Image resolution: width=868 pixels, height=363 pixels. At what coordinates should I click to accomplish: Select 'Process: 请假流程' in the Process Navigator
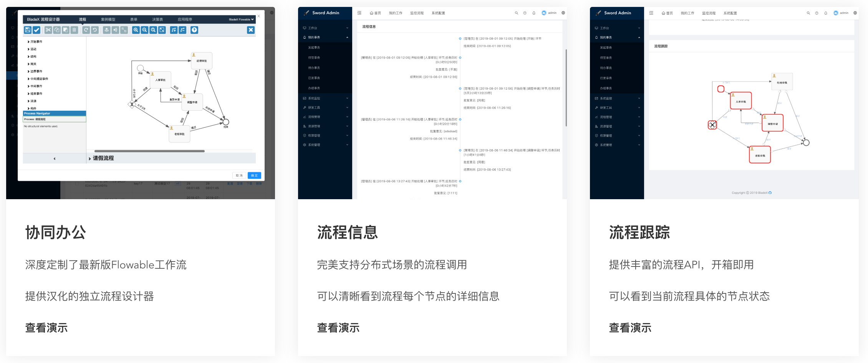point(55,119)
